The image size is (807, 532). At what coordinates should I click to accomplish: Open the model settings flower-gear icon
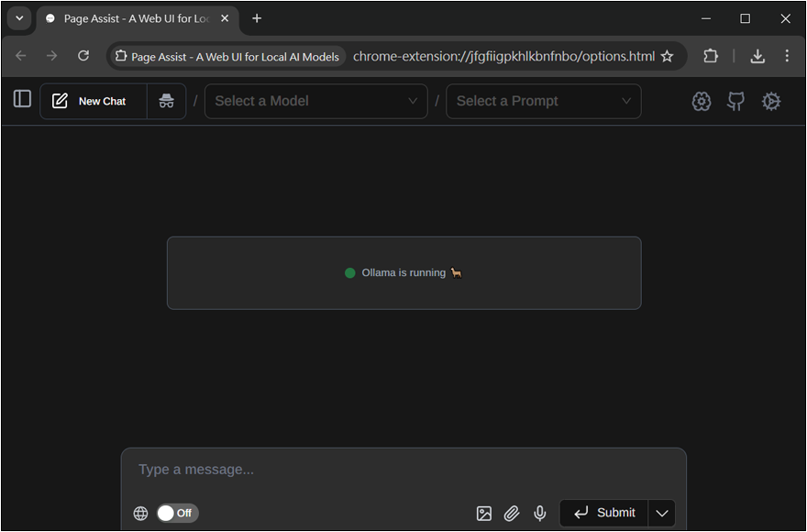(x=701, y=102)
